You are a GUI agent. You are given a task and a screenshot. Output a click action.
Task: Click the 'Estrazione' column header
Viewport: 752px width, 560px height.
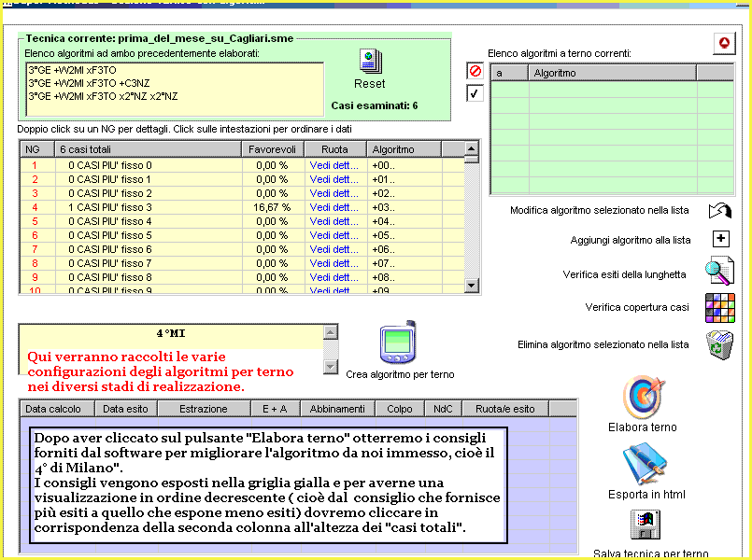point(204,409)
